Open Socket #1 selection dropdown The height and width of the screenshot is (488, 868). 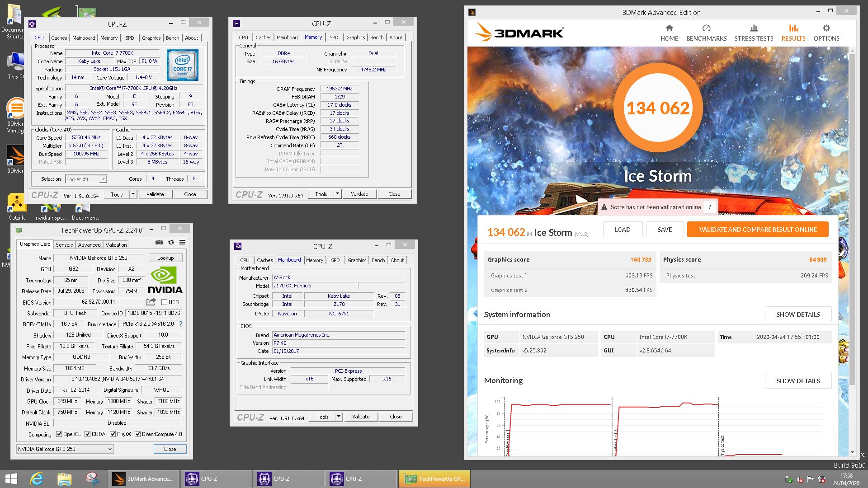(x=86, y=179)
